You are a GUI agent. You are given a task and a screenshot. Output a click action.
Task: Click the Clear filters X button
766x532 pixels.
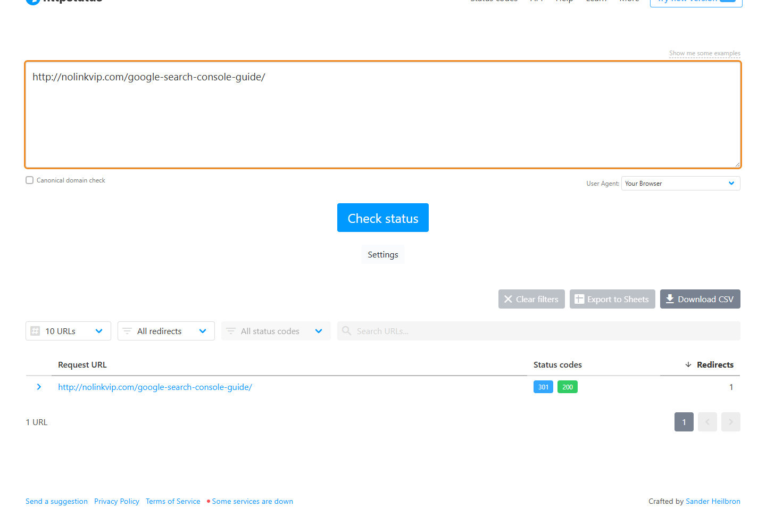point(531,299)
